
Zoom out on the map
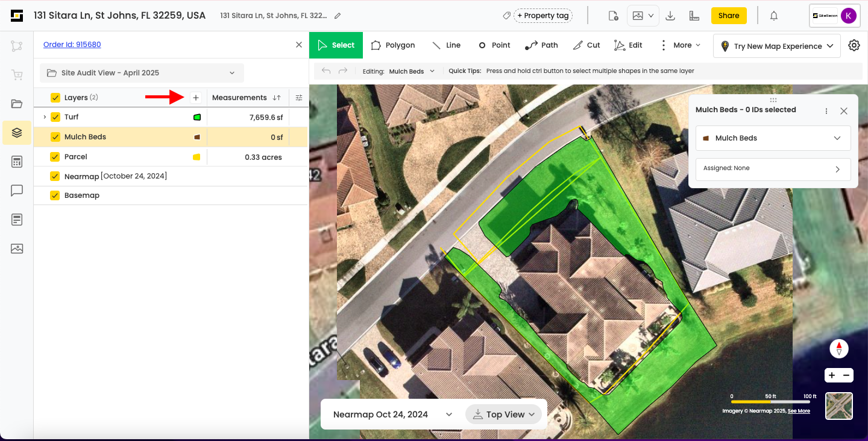[846, 375]
